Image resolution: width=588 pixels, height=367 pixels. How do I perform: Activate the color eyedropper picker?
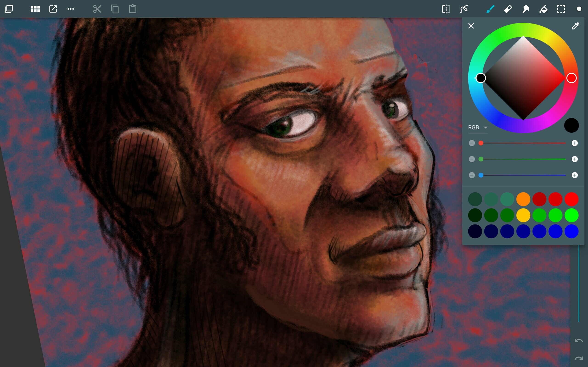click(x=576, y=26)
